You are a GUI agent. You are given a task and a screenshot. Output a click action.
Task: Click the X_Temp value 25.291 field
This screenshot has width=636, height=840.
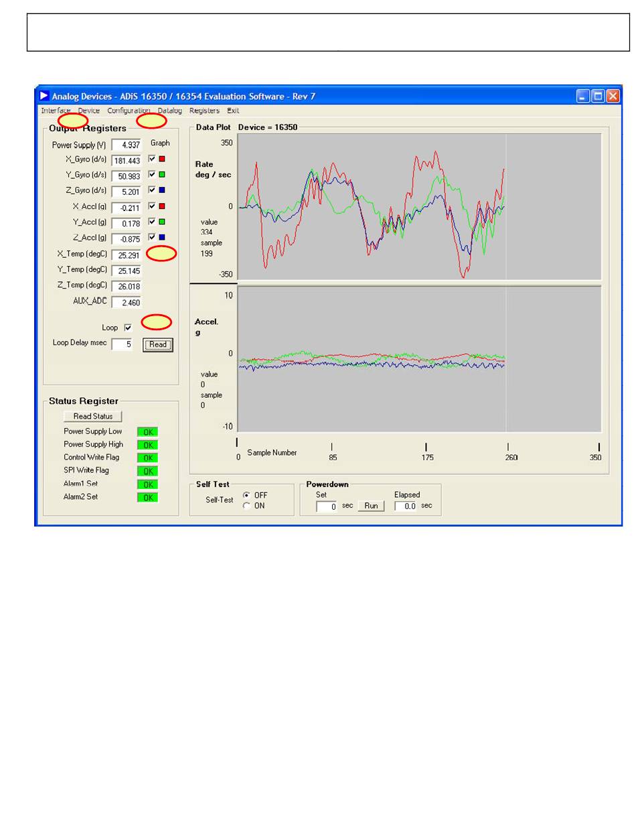(127, 255)
